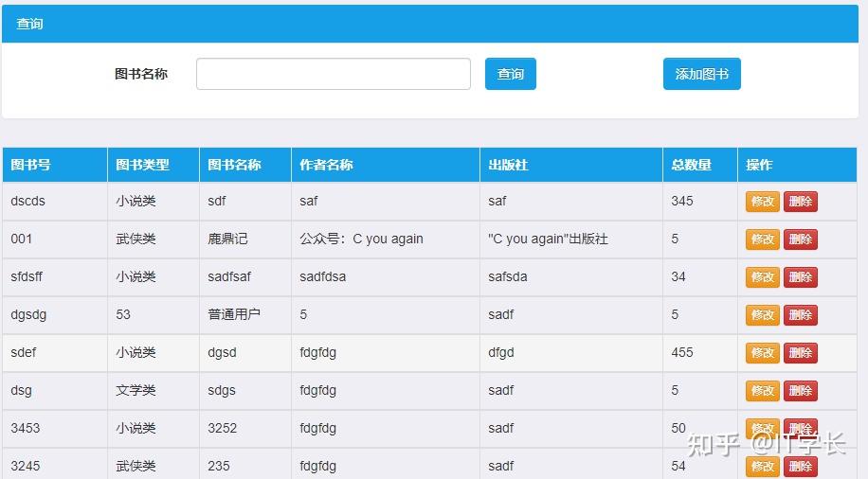Delete the book with ID dscds
The width and height of the screenshot is (868, 479).
[801, 202]
